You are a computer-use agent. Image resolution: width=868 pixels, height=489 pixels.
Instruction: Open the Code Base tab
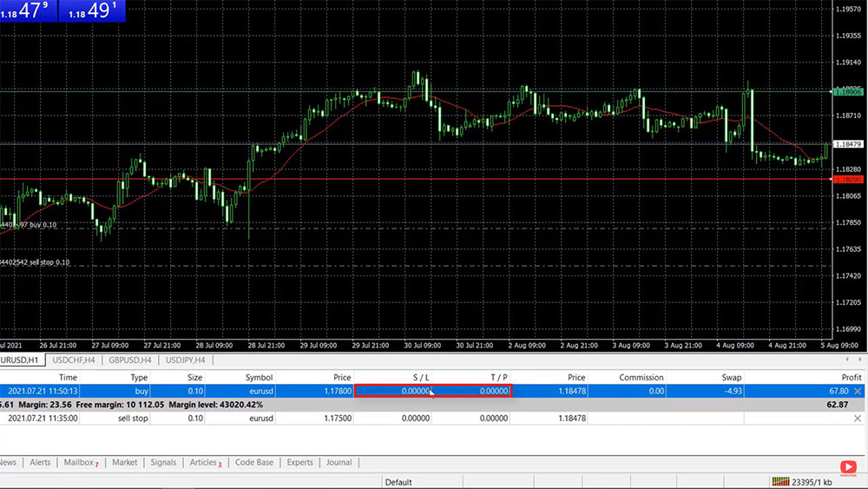253,463
